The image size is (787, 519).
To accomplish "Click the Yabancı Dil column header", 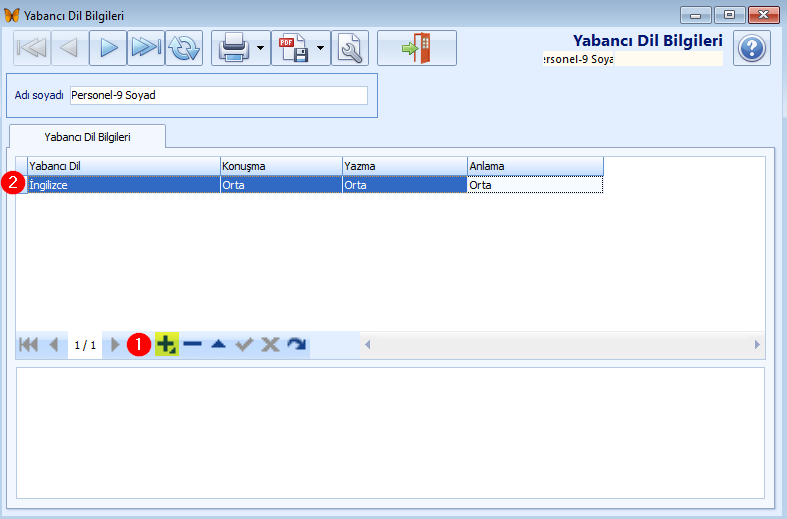I will (123, 166).
